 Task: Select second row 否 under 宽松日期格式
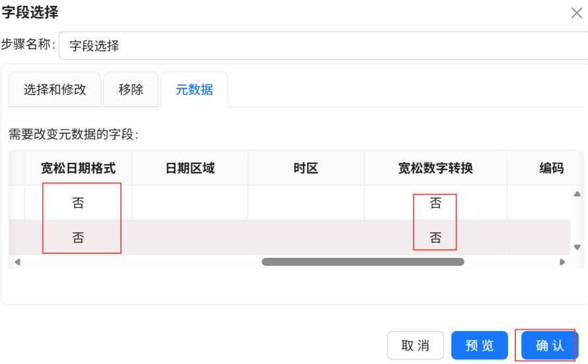point(78,237)
